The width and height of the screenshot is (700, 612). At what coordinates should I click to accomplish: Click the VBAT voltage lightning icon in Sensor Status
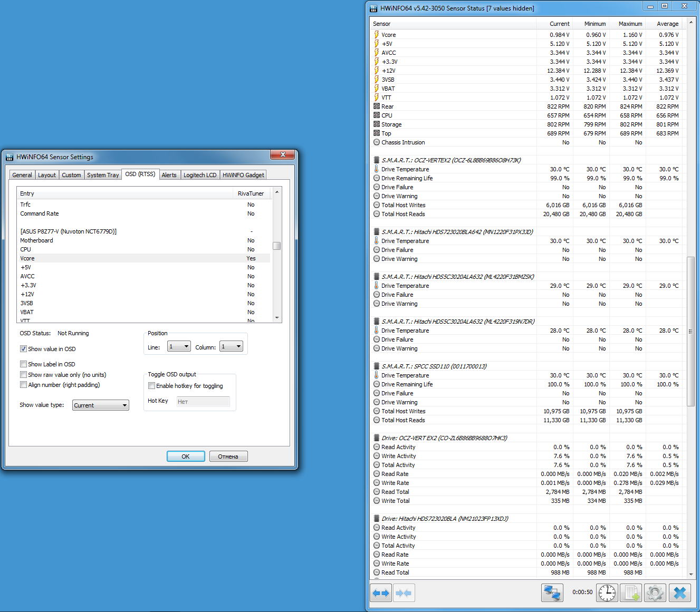tap(377, 89)
